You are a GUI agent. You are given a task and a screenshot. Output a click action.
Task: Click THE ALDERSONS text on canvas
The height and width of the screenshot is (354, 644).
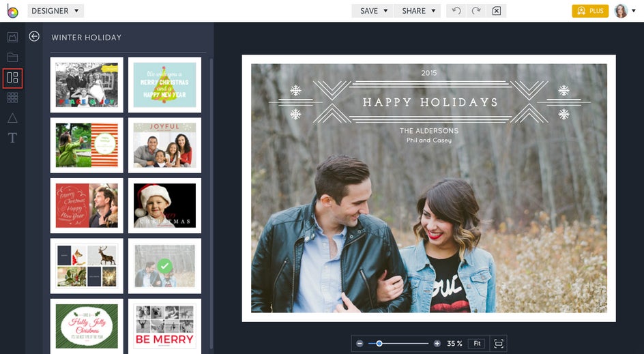[x=429, y=130]
